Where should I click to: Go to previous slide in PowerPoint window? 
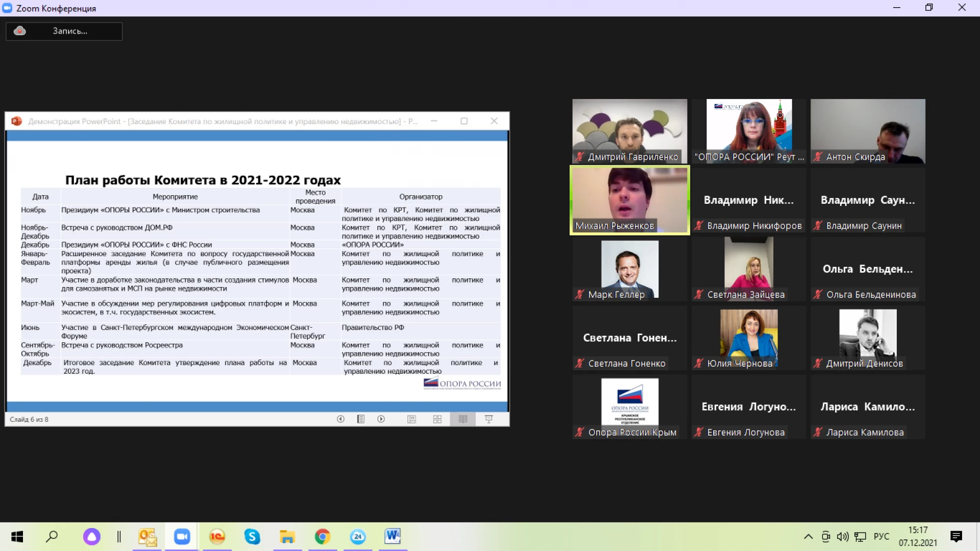coord(340,419)
